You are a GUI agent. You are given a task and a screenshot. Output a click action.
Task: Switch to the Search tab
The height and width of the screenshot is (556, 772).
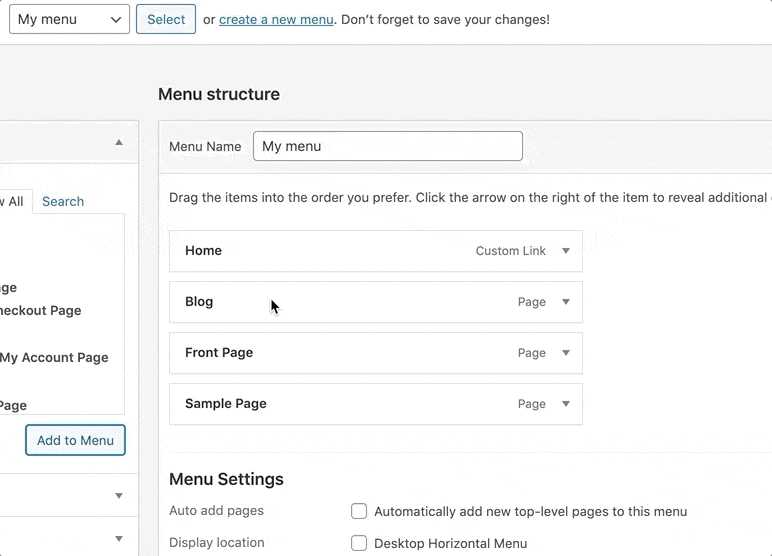[63, 201]
